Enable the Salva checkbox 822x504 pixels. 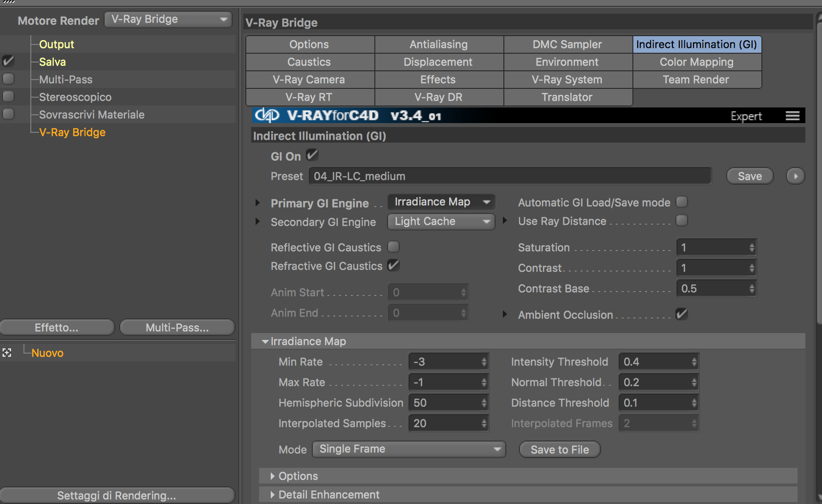(x=8, y=61)
